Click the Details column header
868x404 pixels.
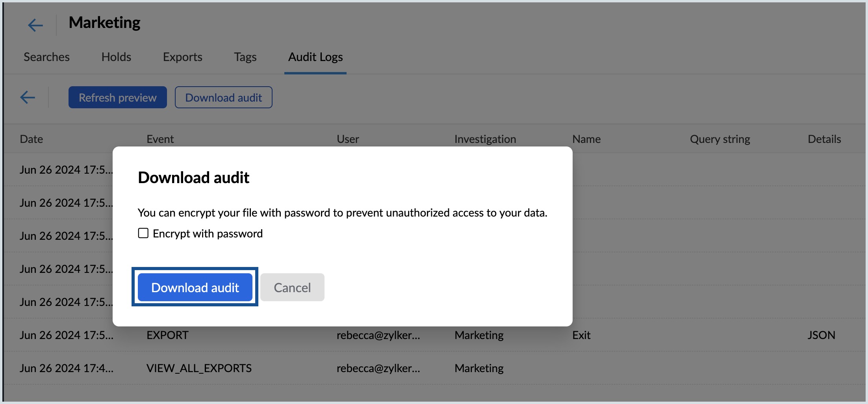tap(824, 139)
